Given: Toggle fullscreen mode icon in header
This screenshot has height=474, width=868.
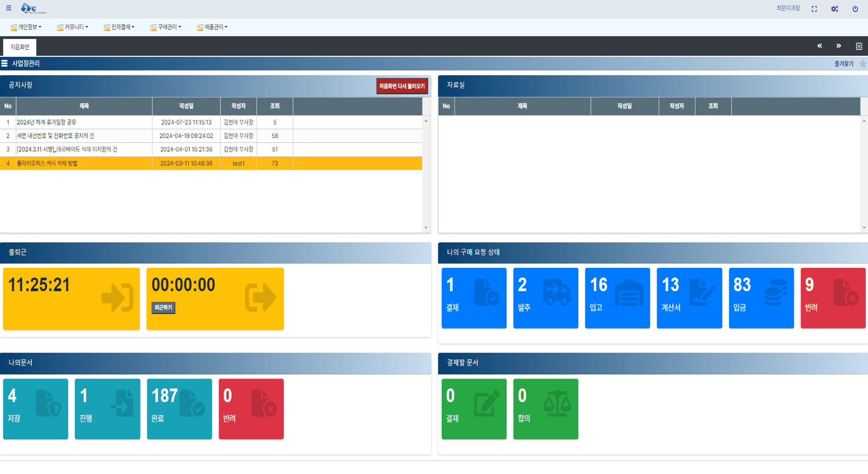Looking at the screenshot, I should [x=814, y=9].
